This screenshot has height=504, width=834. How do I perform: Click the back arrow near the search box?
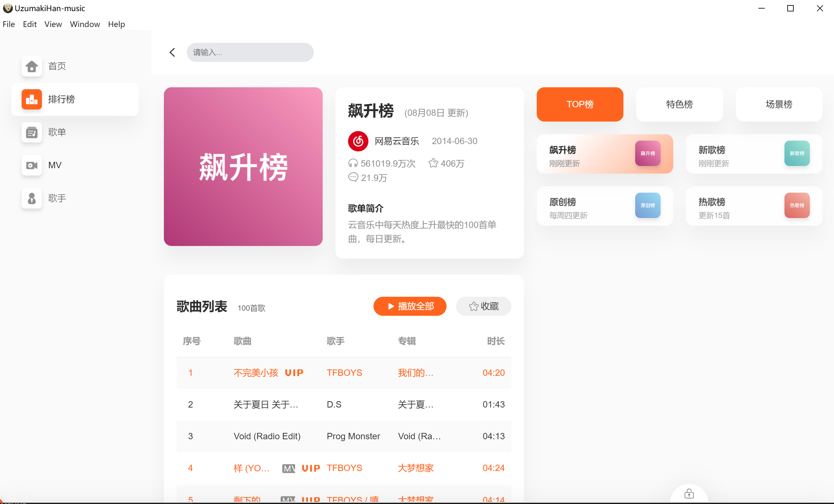coord(172,52)
